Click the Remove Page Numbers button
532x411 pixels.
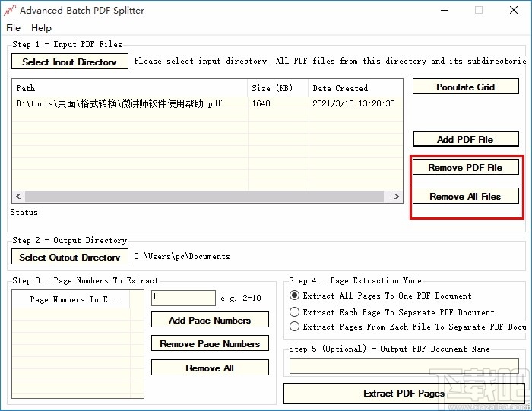[x=210, y=343]
